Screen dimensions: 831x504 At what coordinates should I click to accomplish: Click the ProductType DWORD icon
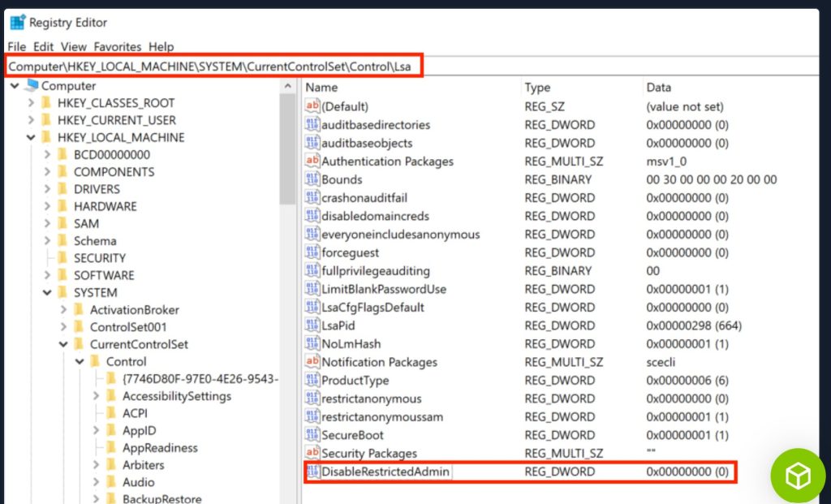pyautogui.click(x=312, y=380)
